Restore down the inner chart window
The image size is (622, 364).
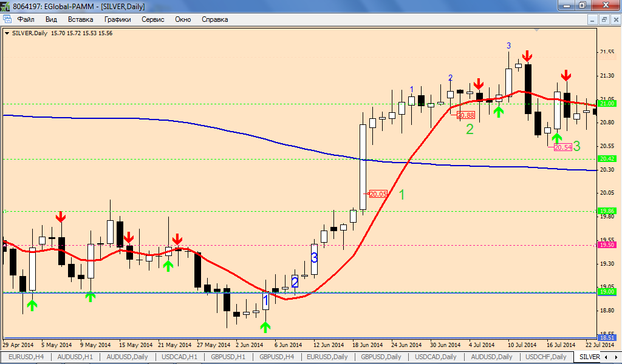604,19
